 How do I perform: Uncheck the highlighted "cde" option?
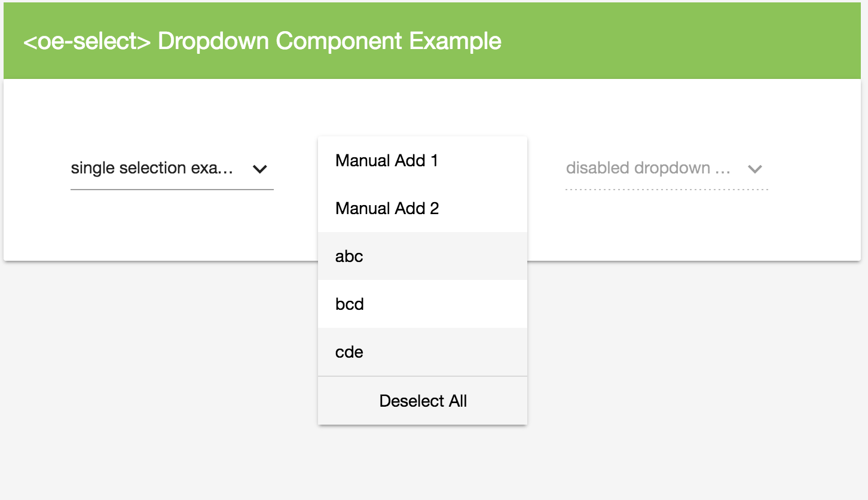tap(423, 352)
